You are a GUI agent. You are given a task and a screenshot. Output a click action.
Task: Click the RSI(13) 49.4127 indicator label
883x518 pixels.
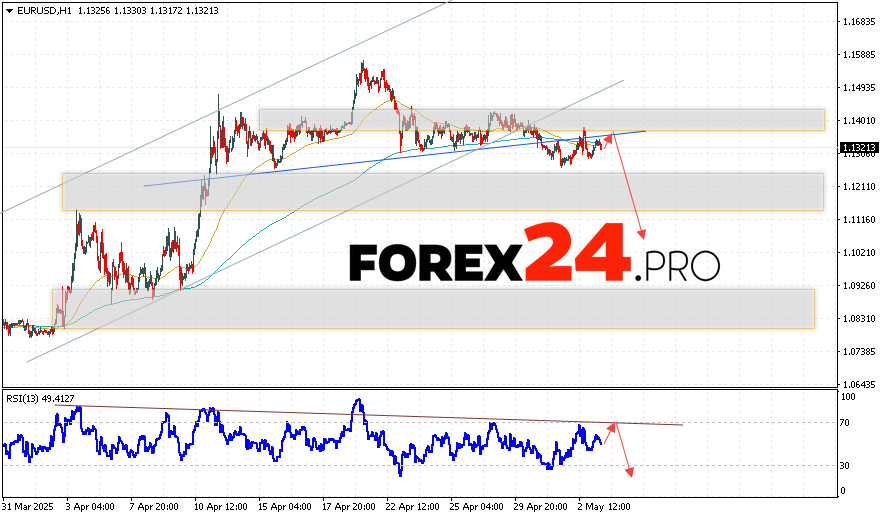click(40, 399)
